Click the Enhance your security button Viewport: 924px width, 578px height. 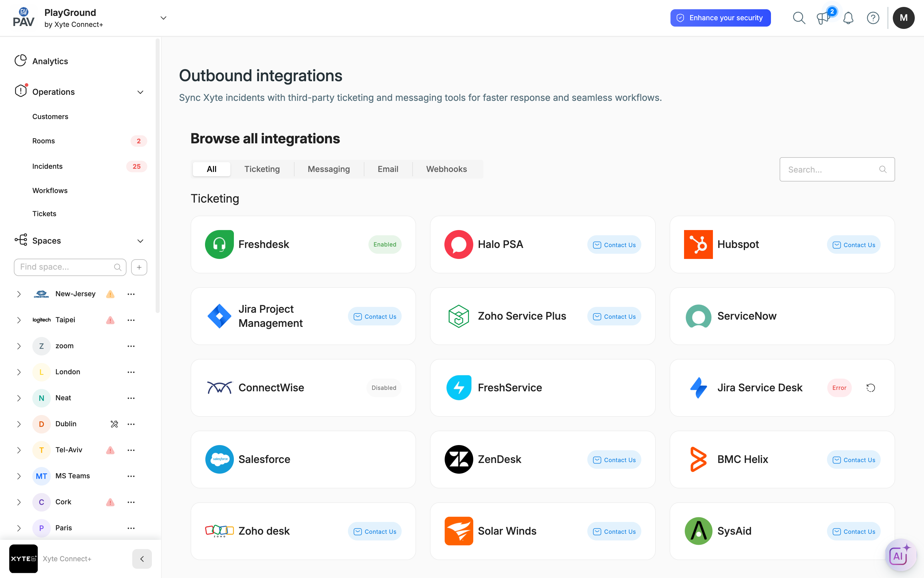click(720, 18)
